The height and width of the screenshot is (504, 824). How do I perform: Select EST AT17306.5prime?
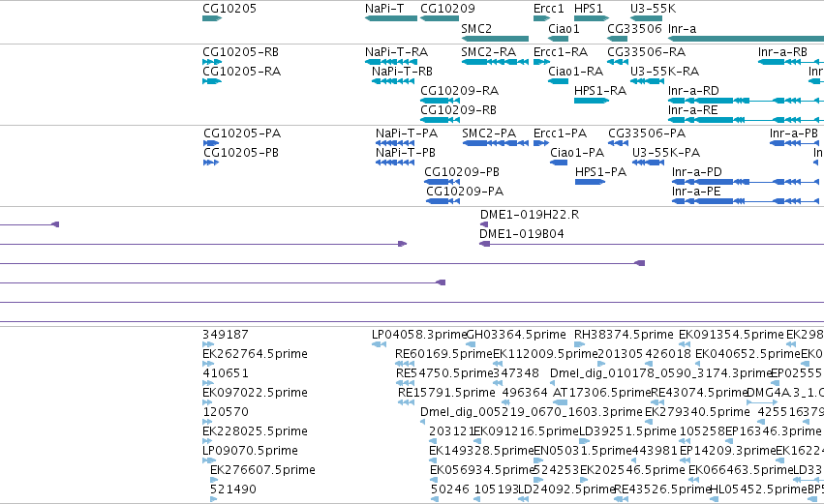pos(561,402)
